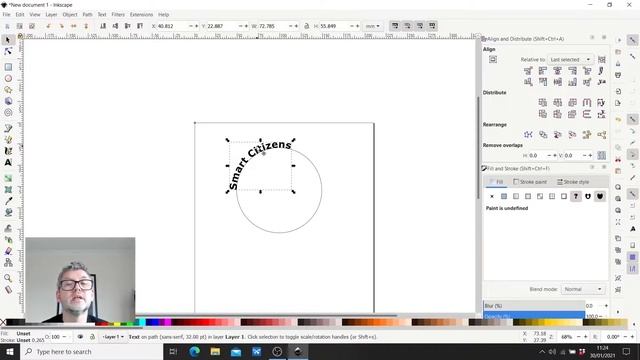Click the zoom percentage field
This screenshot has height=360, width=640.
pos(567,337)
